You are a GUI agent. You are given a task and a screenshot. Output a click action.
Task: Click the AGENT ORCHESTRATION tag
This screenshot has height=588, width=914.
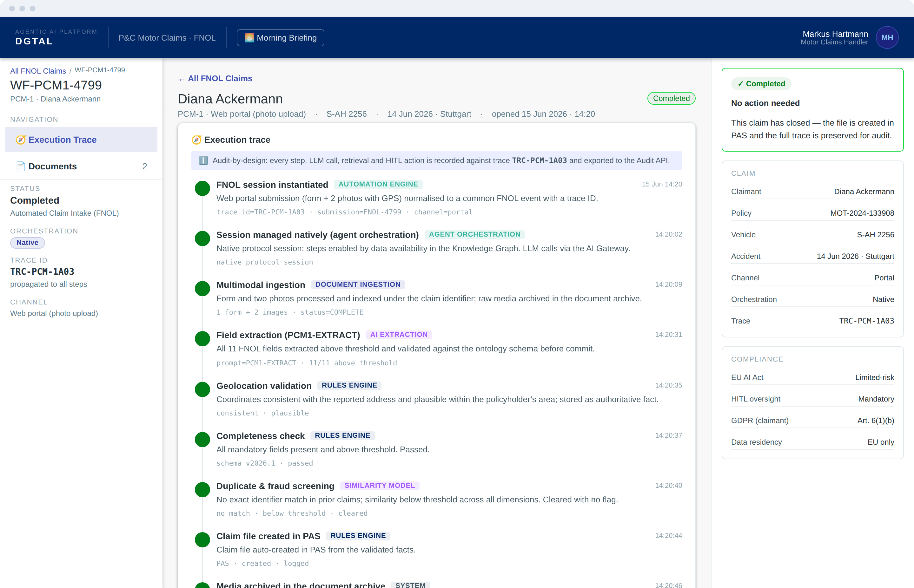474,234
